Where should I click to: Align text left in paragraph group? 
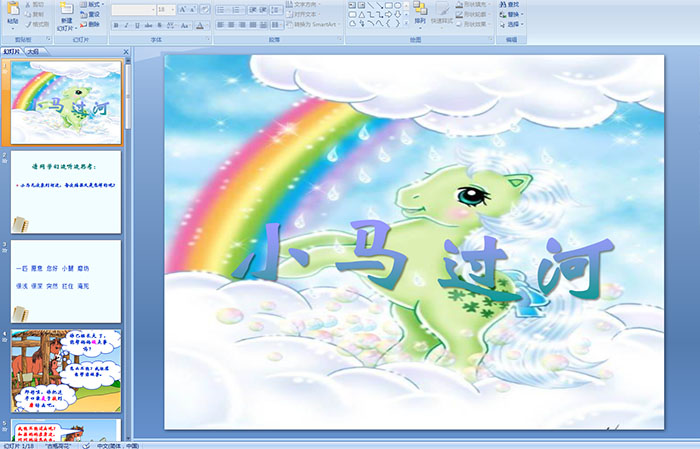pyautogui.click(x=221, y=25)
